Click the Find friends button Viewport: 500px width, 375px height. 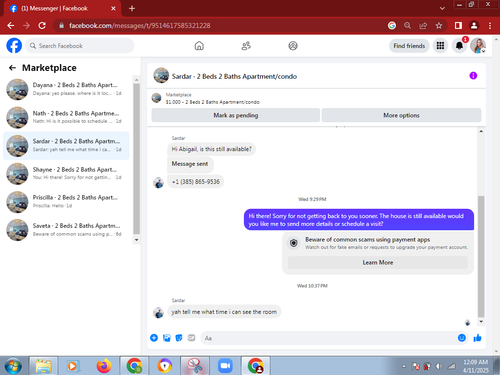click(409, 46)
